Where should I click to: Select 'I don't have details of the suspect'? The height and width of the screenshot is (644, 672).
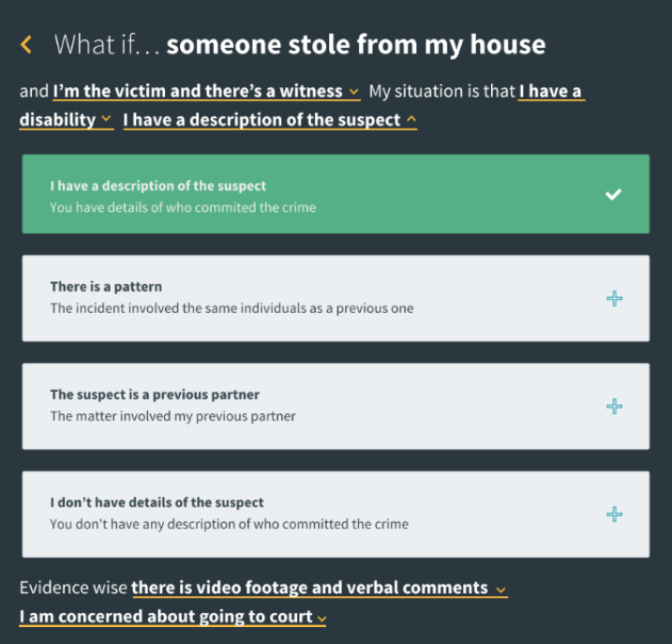(335, 514)
